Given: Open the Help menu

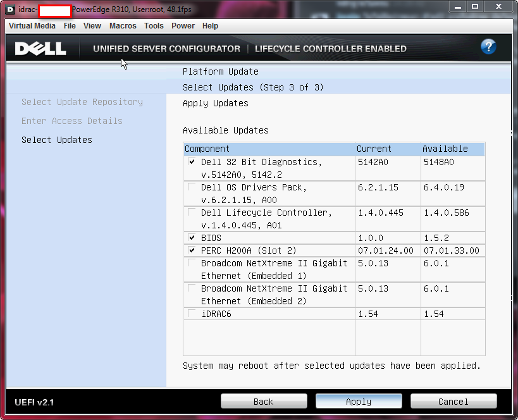Looking at the screenshot, I should [x=210, y=26].
